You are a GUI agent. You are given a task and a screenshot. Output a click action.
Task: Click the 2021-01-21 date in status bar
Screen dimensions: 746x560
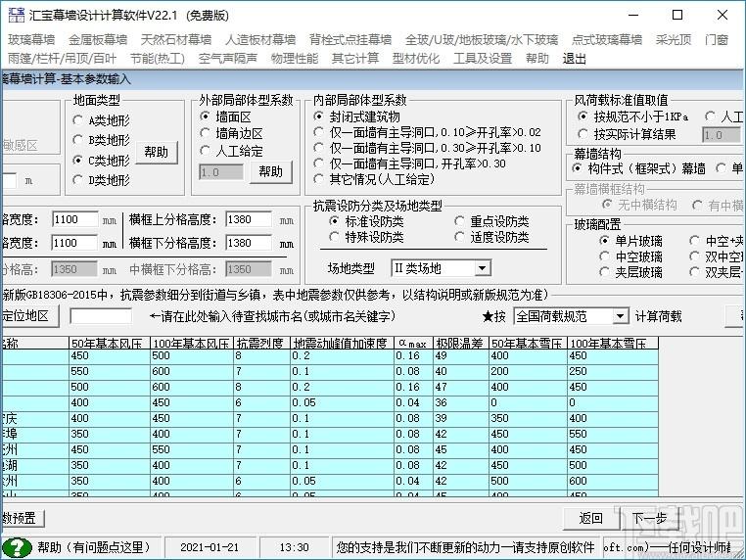pyautogui.click(x=210, y=547)
